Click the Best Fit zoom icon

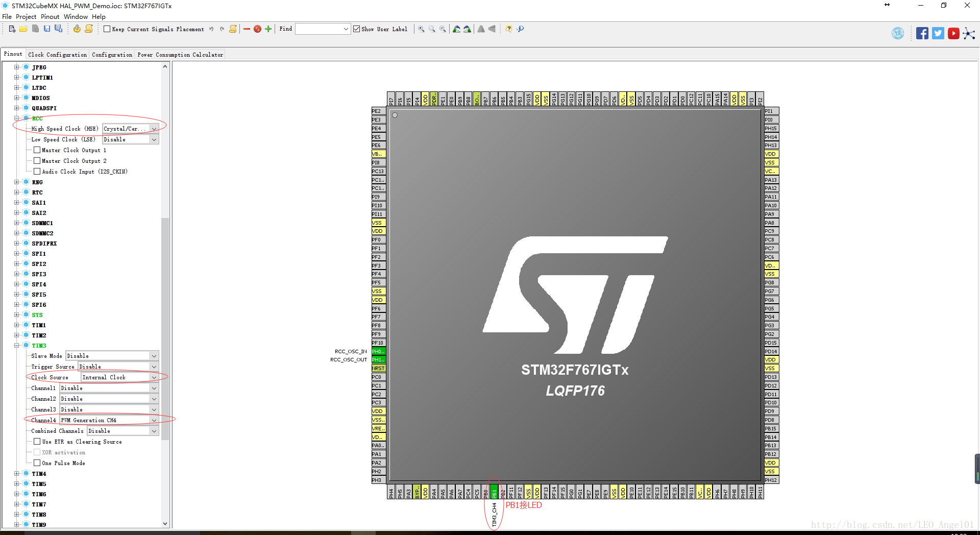coord(432,29)
